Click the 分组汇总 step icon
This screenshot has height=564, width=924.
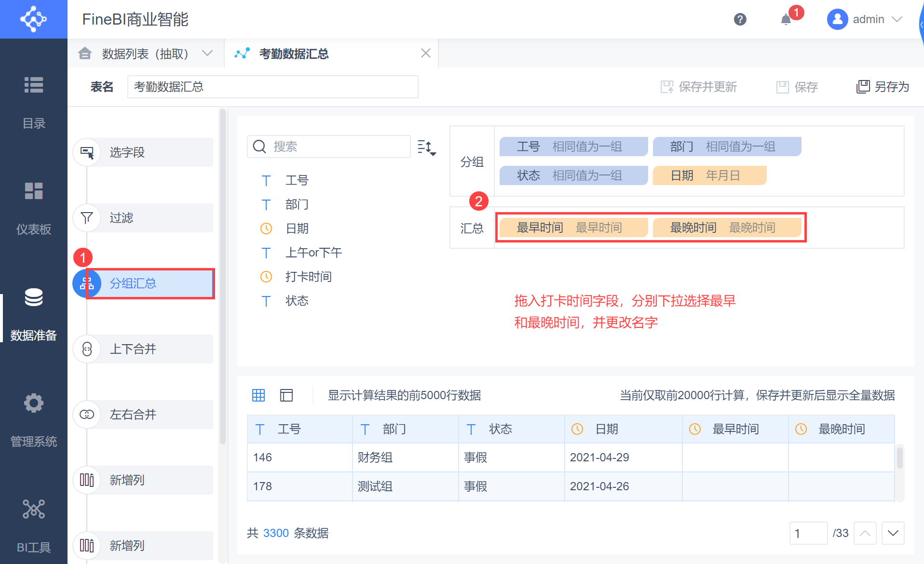pos(87,283)
